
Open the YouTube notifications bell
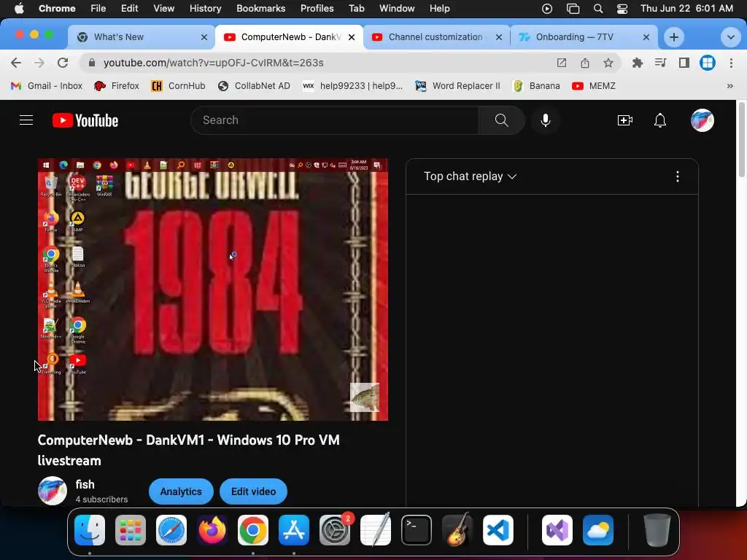(x=659, y=120)
